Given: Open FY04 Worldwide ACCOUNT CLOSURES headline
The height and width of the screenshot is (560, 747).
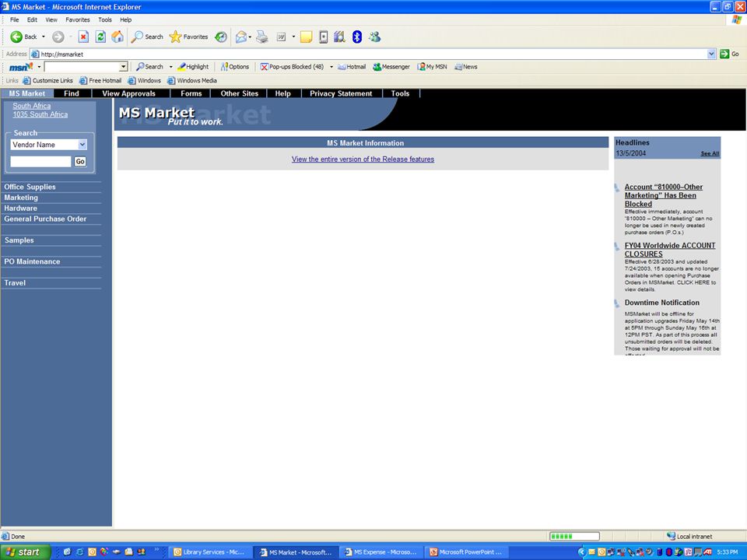Looking at the screenshot, I should point(670,250).
